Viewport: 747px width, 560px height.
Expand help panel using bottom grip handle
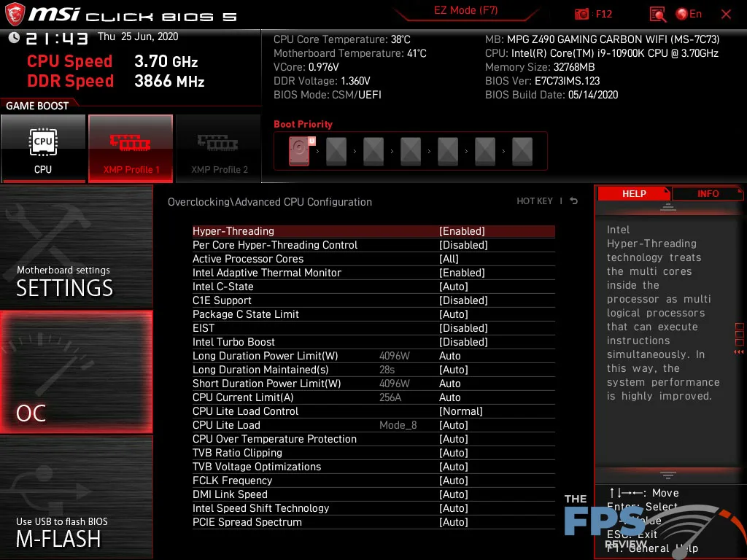[x=668, y=475]
